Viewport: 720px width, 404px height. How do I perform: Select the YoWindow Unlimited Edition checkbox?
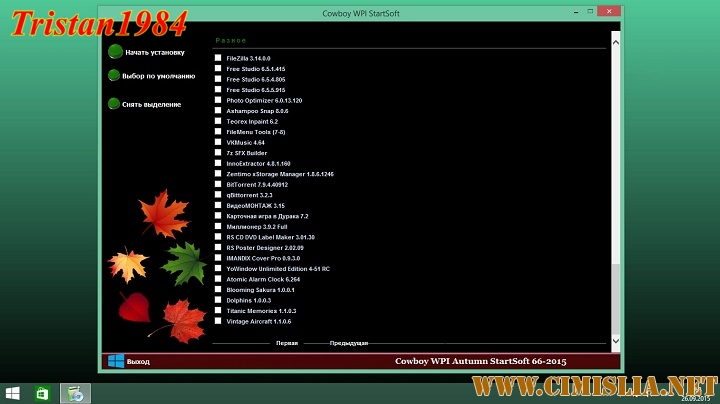[218, 269]
